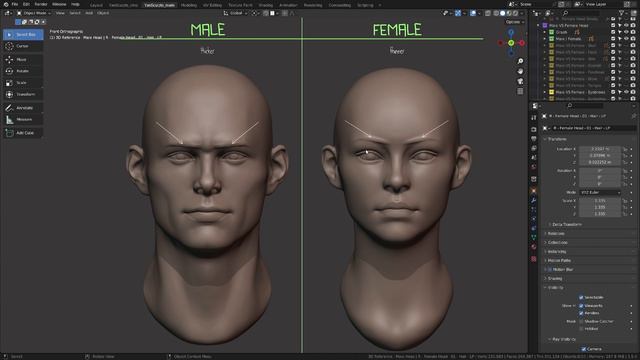Screen dimensions: 640x360
Task: Click the Scene selector field
Action: 538,4
